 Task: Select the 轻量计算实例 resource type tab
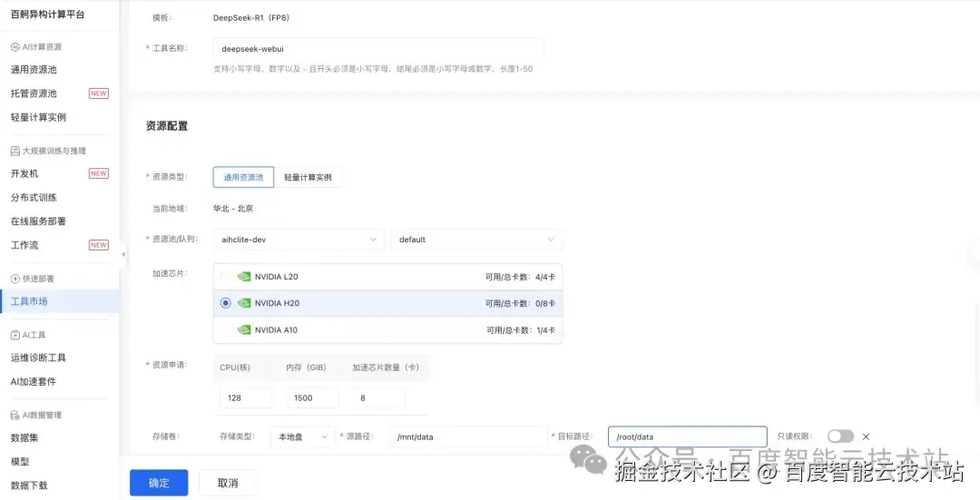tap(309, 177)
